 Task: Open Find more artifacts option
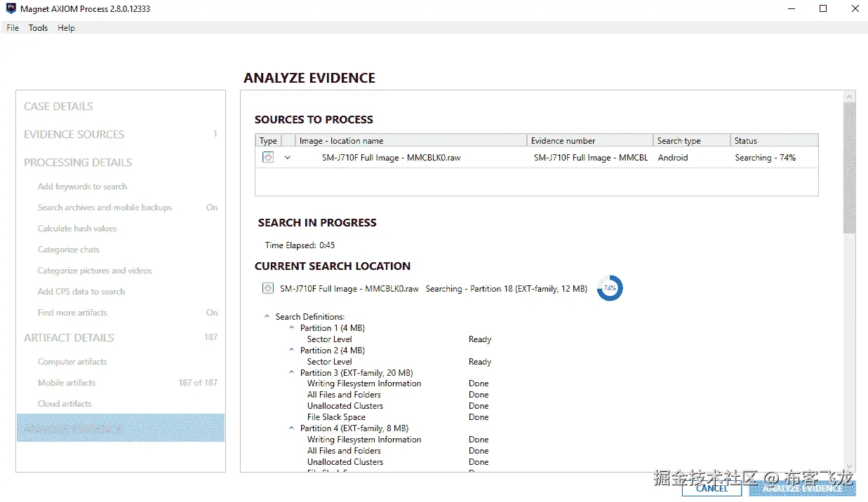(x=72, y=313)
